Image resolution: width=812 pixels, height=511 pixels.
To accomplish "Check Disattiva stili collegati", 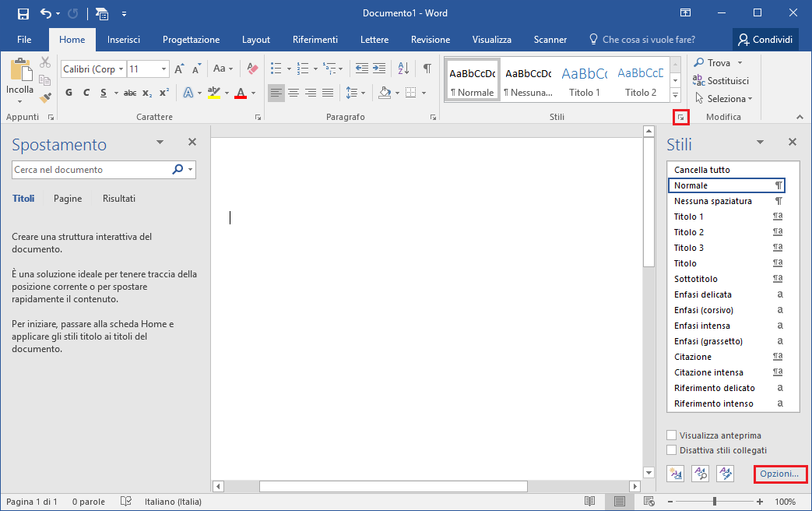I will pos(673,449).
